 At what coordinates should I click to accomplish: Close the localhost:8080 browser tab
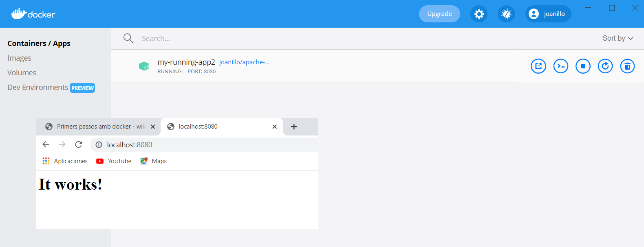click(x=274, y=127)
